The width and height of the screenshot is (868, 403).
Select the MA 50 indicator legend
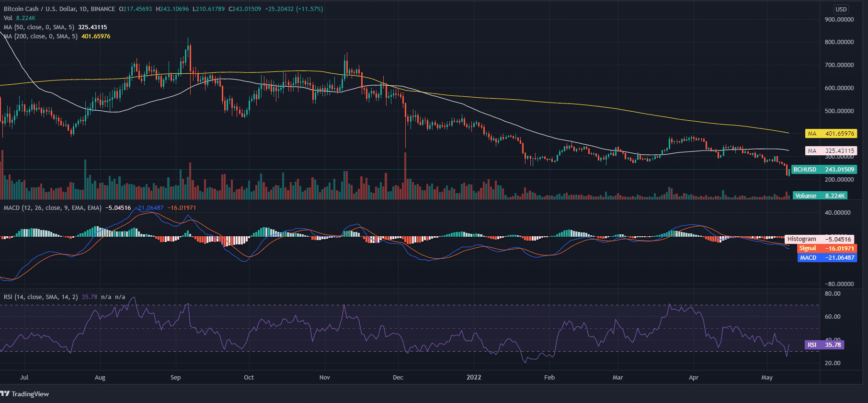pyautogui.click(x=56, y=27)
